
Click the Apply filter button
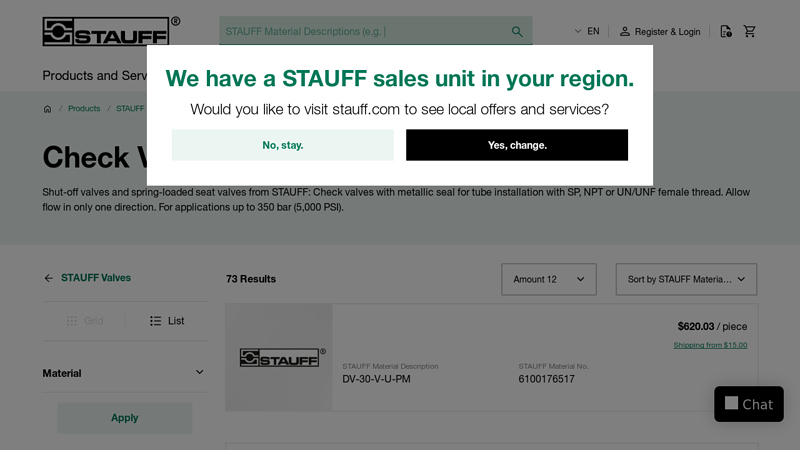pos(125,418)
